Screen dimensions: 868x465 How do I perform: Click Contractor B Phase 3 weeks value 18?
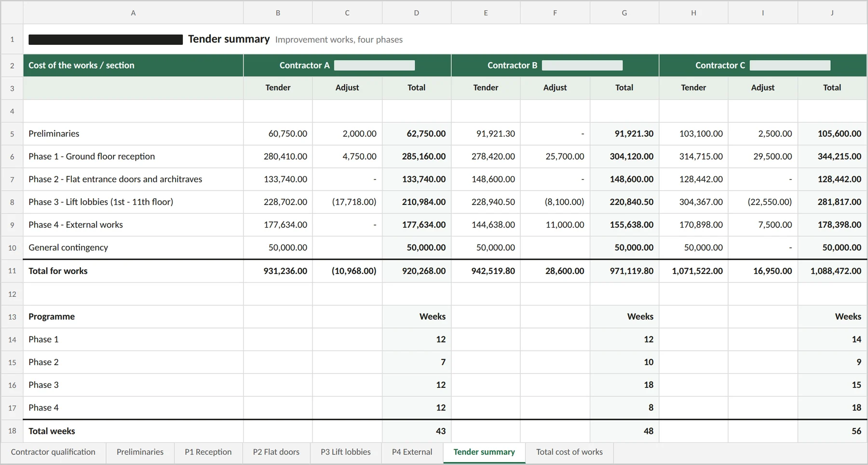(624, 385)
